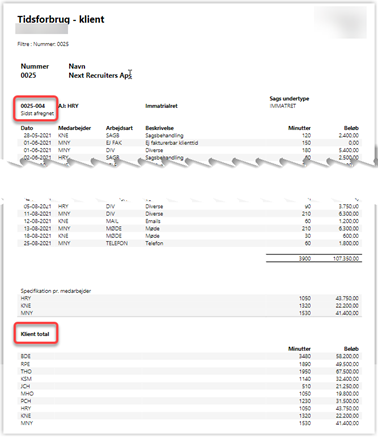Screen dimensions: 378x437
Task: Select client name 'Next Recruiters ApS'
Action: click(100, 75)
